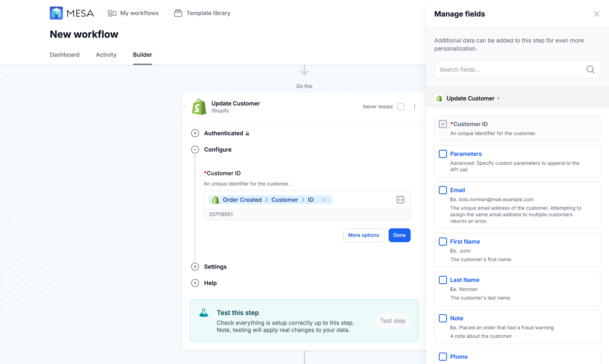Screen dimensions: 609x364
Task: Click the Never tested status circle
Action: (401, 107)
